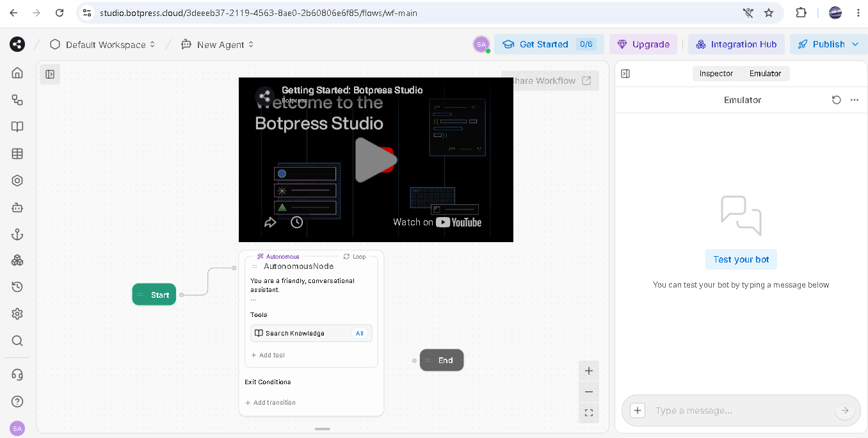Expand the Publish dropdown arrow
This screenshot has height=438, width=868.
click(x=855, y=44)
